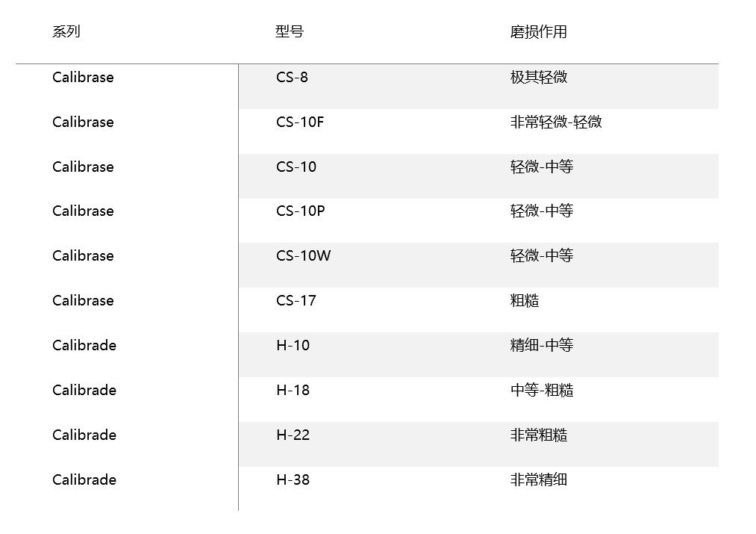This screenshot has height=534, width=756.
Task: Click the CS-10W model cell
Action: click(x=303, y=255)
